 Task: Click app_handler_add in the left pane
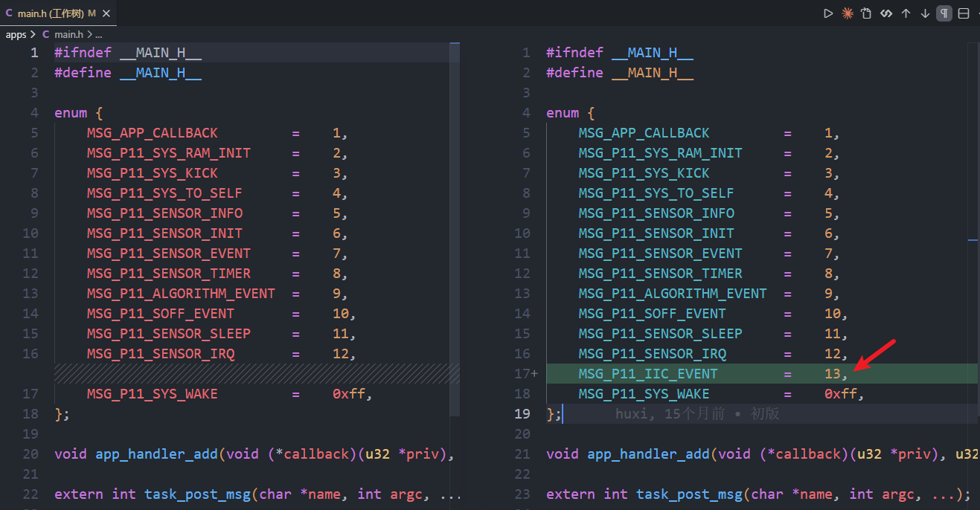tap(157, 453)
